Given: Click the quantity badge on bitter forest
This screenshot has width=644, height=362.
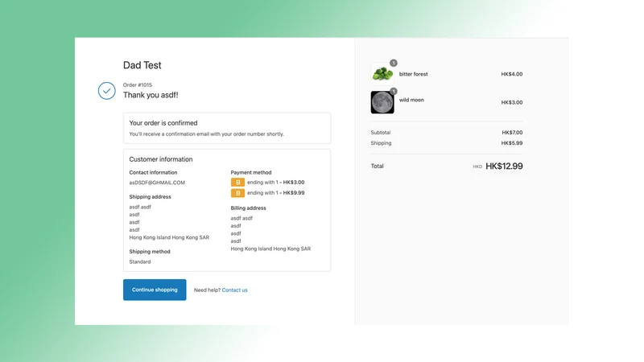Looking at the screenshot, I should pyautogui.click(x=394, y=63).
